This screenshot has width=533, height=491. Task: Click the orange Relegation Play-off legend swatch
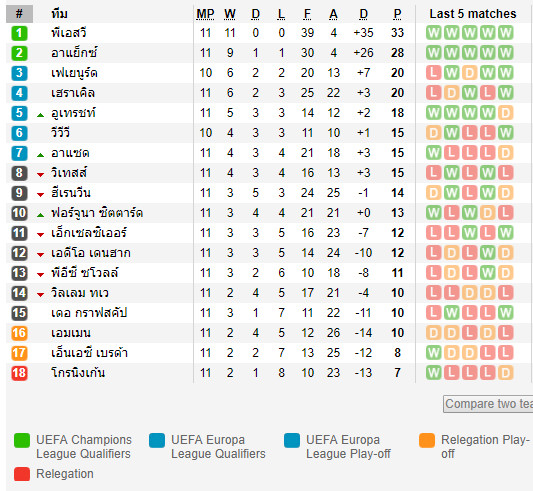[x=427, y=440]
